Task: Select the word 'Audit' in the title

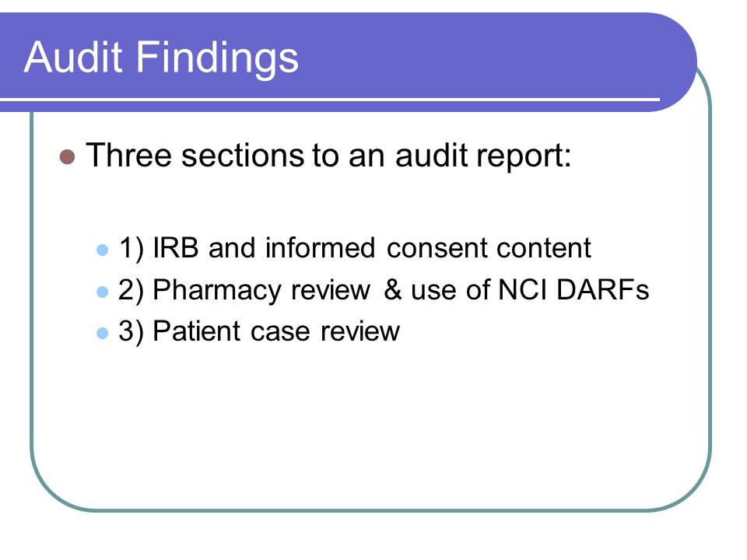Action: click(73, 57)
